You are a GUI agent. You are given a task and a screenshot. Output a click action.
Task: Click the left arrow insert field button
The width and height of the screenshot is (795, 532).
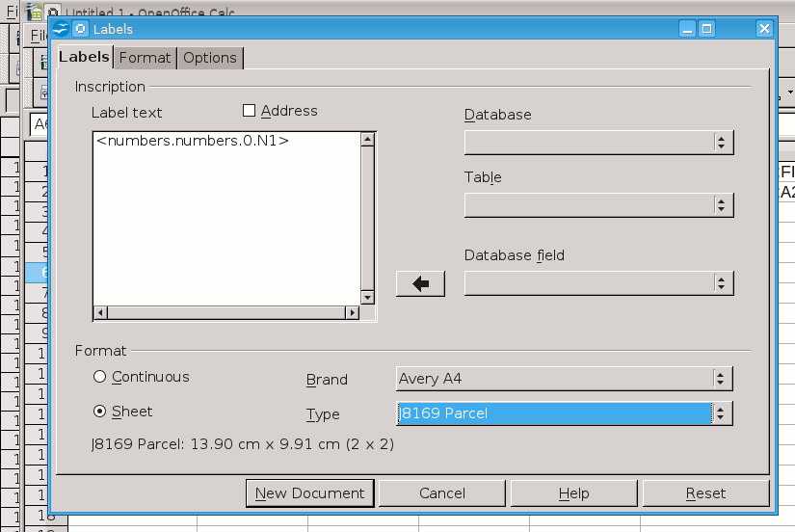pos(420,283)
